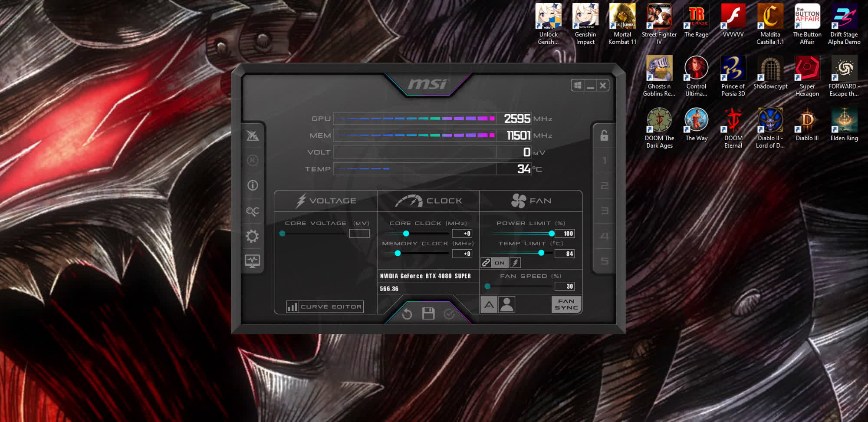Open Afterburner settings gear icon
The image size is (868, 422).
[x=253, y=236]
